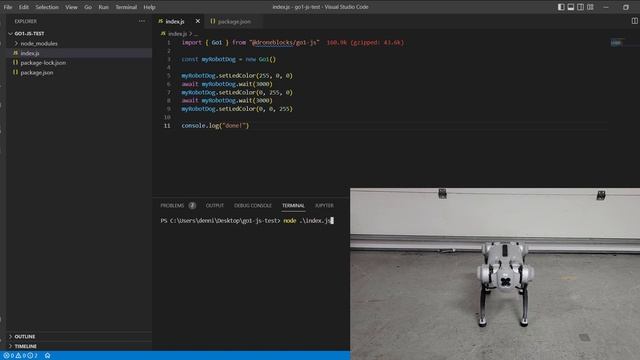Click the "const myRobotDog = new Go1()" line
This screenshot has height=360, width=640.
(x=229, y=59)
